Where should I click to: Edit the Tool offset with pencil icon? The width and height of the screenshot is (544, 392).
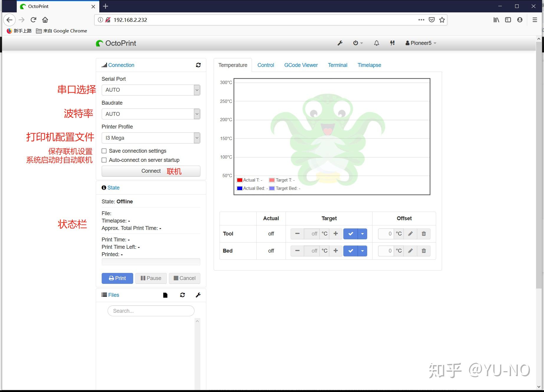coord(410,233)
